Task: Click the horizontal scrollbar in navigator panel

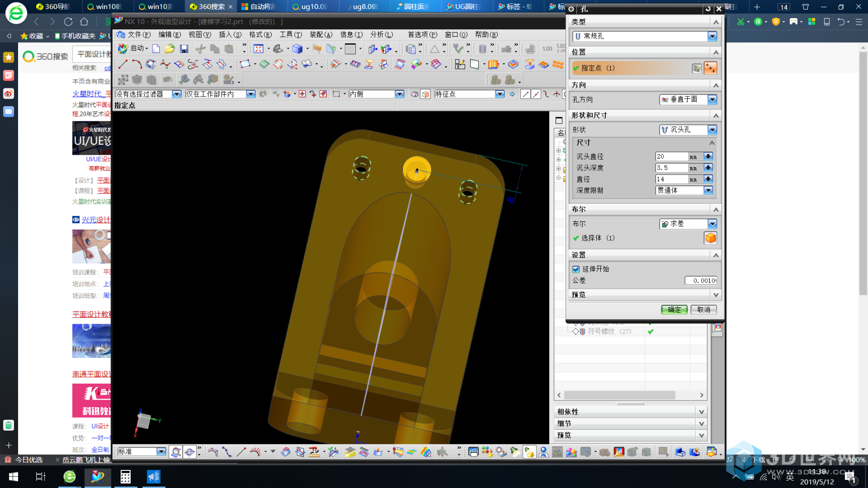Action: tap(619, 395)
